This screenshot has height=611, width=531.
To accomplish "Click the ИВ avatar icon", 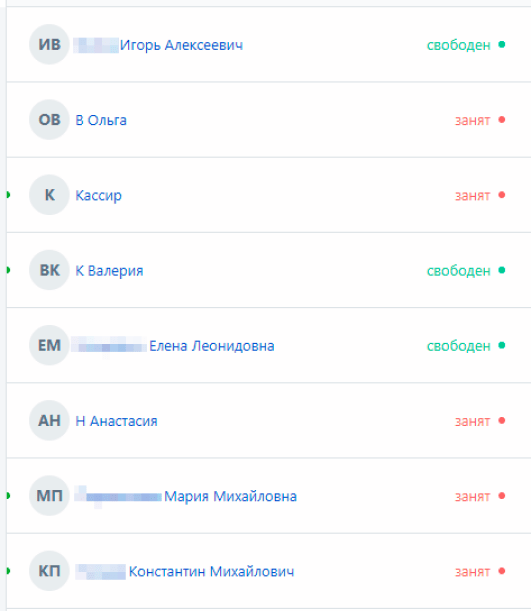I will pos(49,44).
